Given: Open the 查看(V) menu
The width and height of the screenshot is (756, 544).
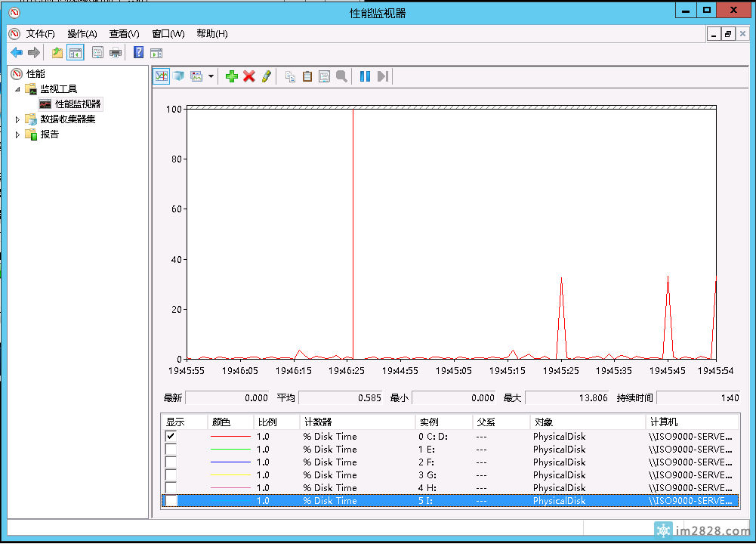Looking at the screenshot, I should coord(124,33).
